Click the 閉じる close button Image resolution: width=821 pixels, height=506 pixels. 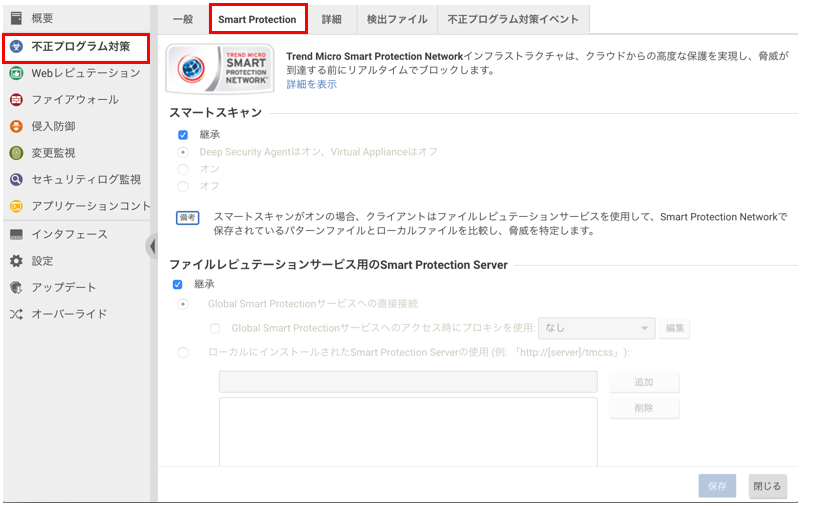[x=767, y=486]
